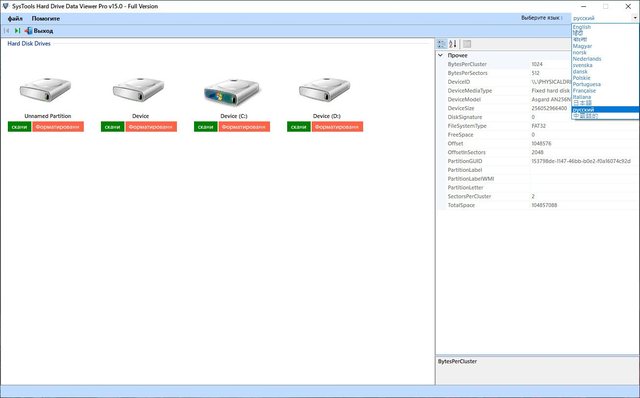The width and height of the screenshot is (640, 398).
Task: Click the Выход exit toolbar button
Action: (39, 31)
